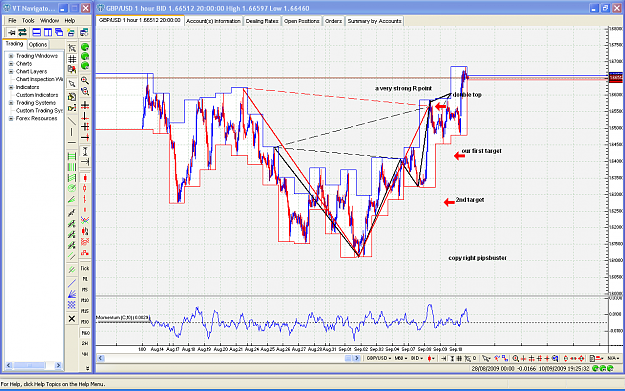Select the M5 interval button

(85, 290)
